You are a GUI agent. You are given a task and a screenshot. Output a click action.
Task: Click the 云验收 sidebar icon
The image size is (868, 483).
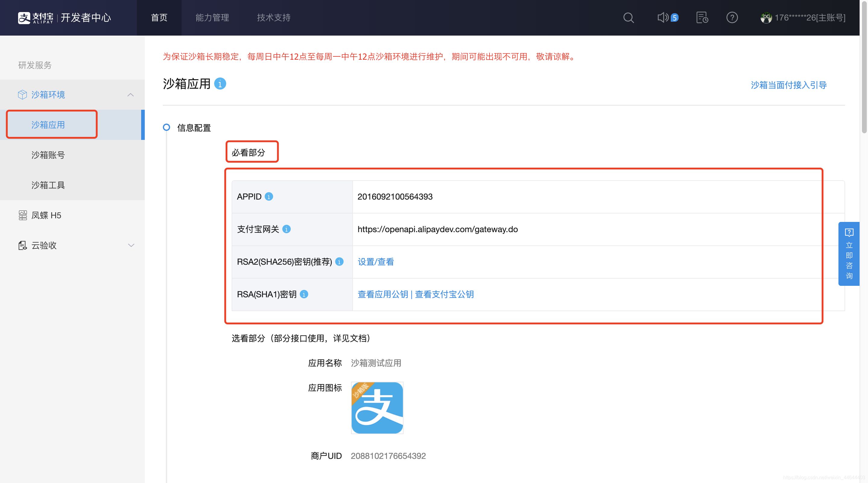pos(23,245)
